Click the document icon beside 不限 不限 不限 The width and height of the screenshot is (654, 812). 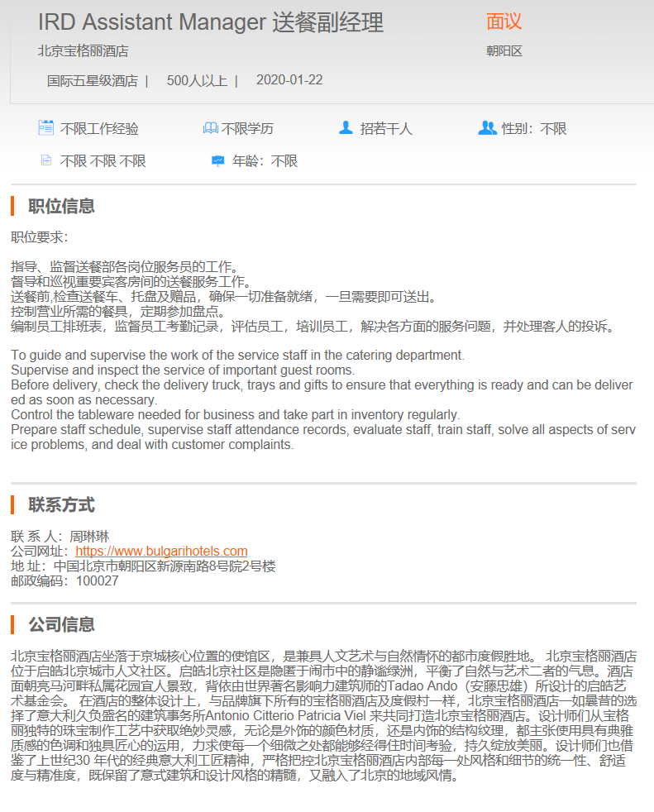(46, 160)
